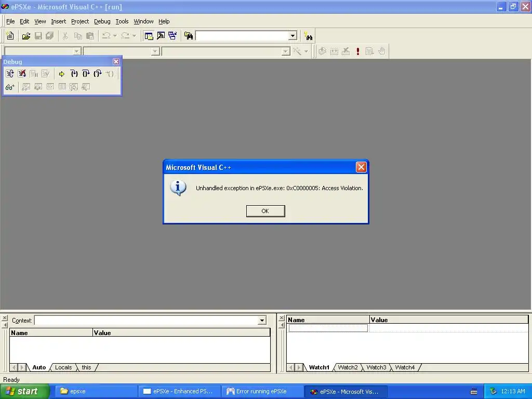Click the Open file folder icon
The image size is (532, 399).
coord(26,36)
